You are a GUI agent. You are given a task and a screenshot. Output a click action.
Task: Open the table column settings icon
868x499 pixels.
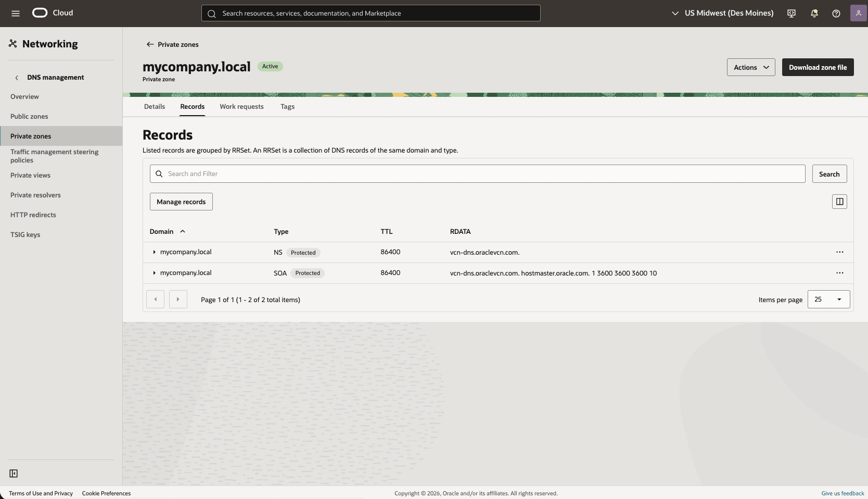click(839, 202)
